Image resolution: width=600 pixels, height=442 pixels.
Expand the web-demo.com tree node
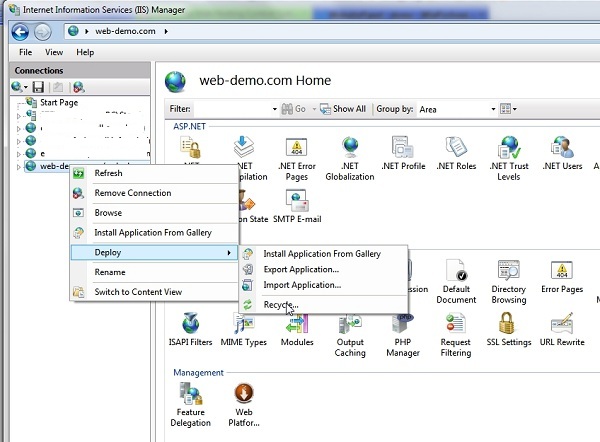click(18, 166)
